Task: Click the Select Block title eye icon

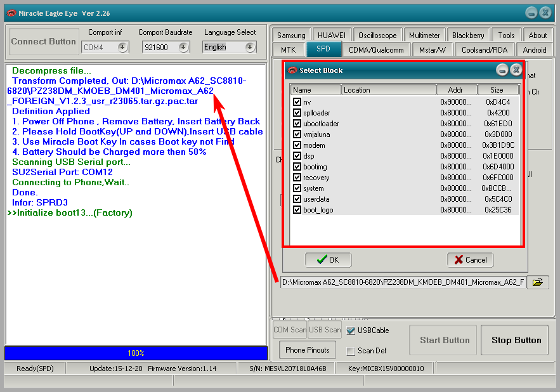Action: pos(292,70)
